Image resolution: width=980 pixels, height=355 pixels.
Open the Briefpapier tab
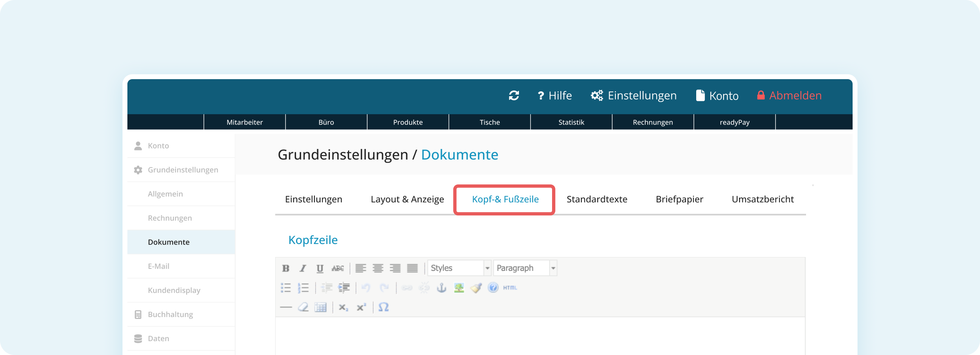679,199
